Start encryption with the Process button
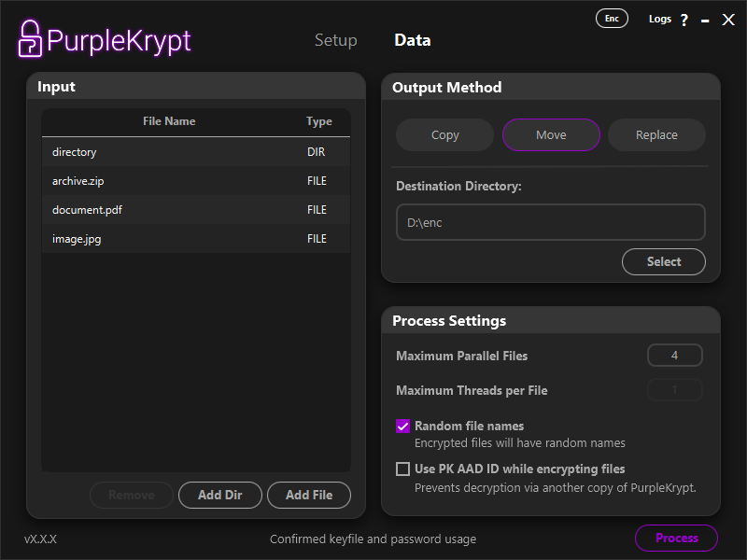Viewport: 747px width, 560px height. [676, 539]
